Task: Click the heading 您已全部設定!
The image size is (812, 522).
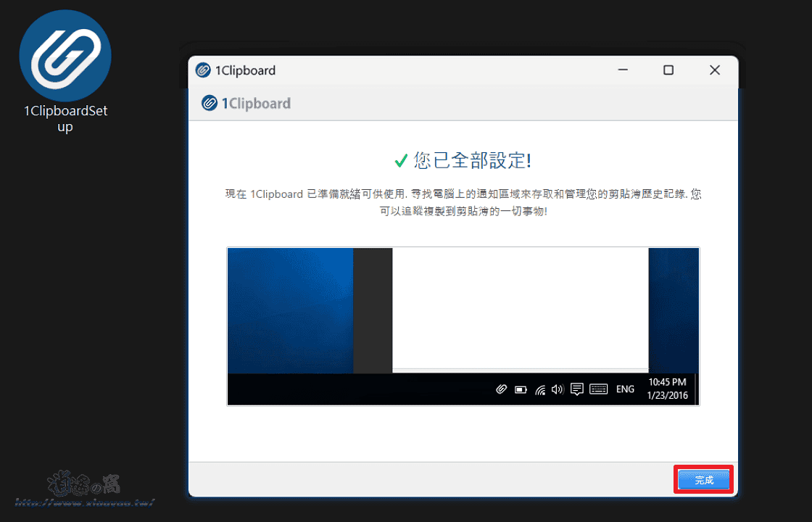Action: pyautogui.click(x=472, y=161)
